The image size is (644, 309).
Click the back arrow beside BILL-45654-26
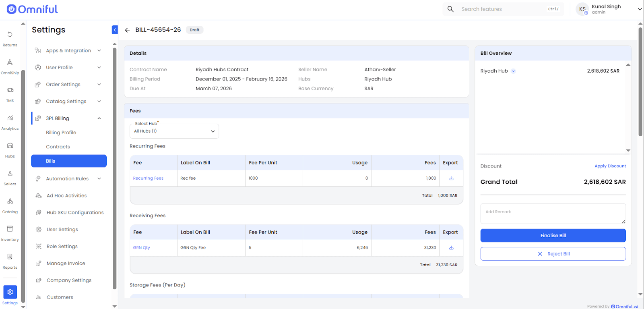[x=127, y=30]
